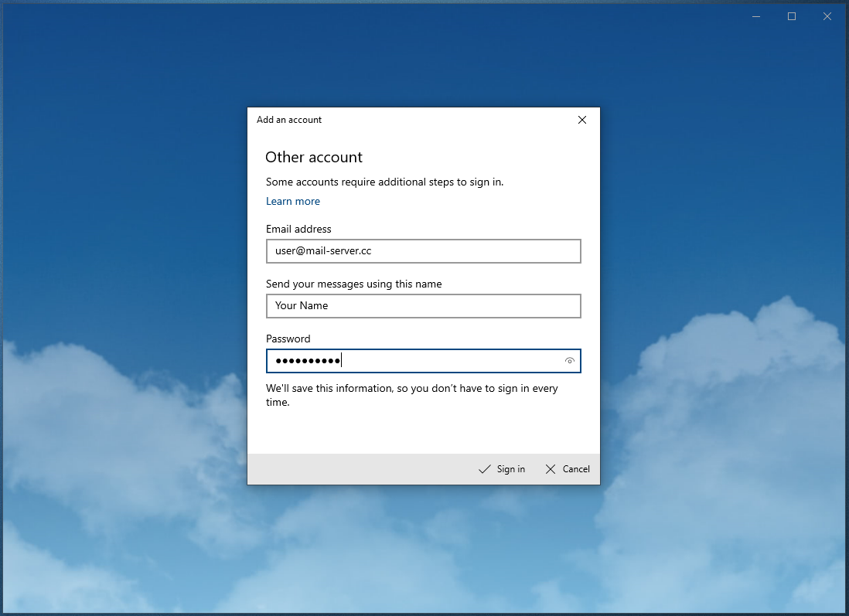This screenshot has width=849, height=616.
Task: Maximize the Mail app window
Action: coord(791,16)
